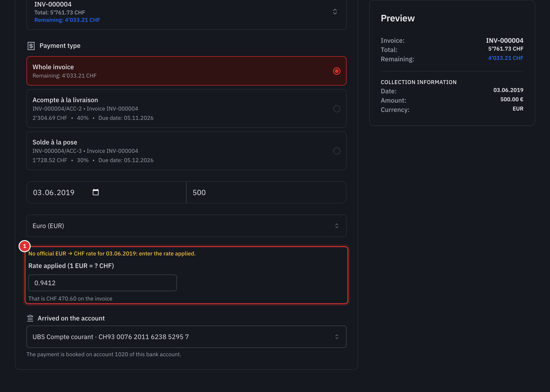Click the 'Rate applied (1 EUR = ? CHF)' label
The height and width of the screenshot is (392, 550).
(x=71, y=266)
